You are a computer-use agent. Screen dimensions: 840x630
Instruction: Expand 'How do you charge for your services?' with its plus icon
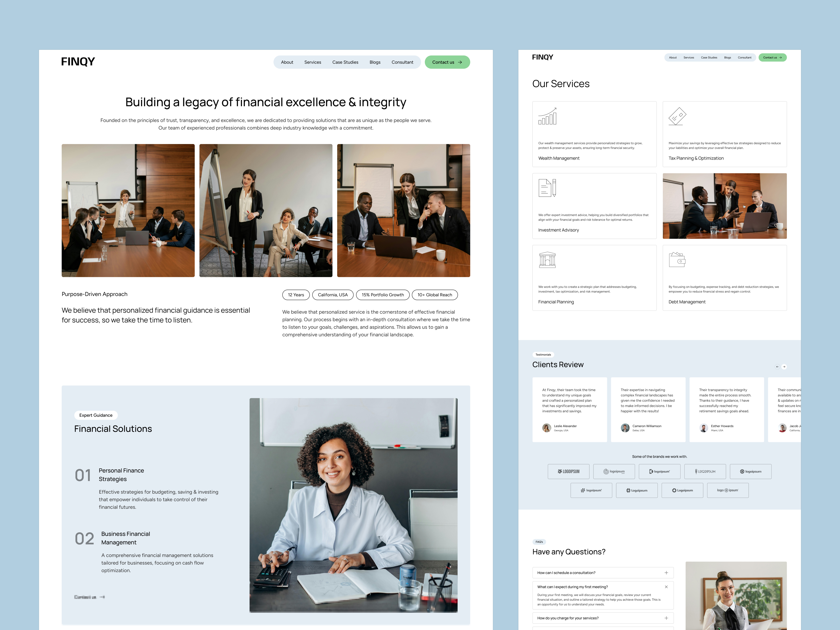pyautogui.click(x=666, y=618)
